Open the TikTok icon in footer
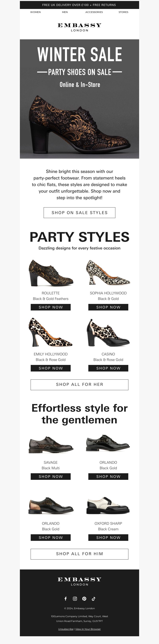The height and width of the screenshot is (644, 159). coord(93,598)
